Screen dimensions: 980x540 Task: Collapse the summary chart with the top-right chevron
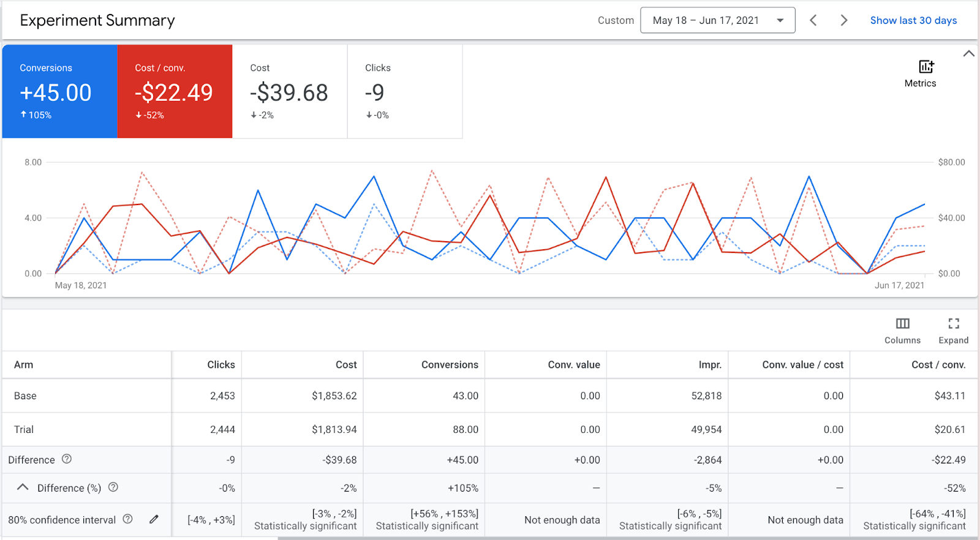click(968, 54)
